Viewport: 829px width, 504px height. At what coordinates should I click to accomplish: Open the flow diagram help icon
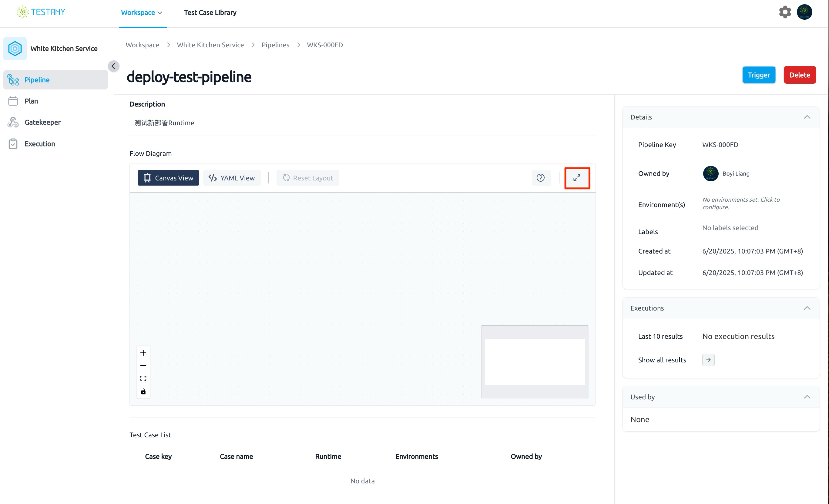[x=541, y=178]
